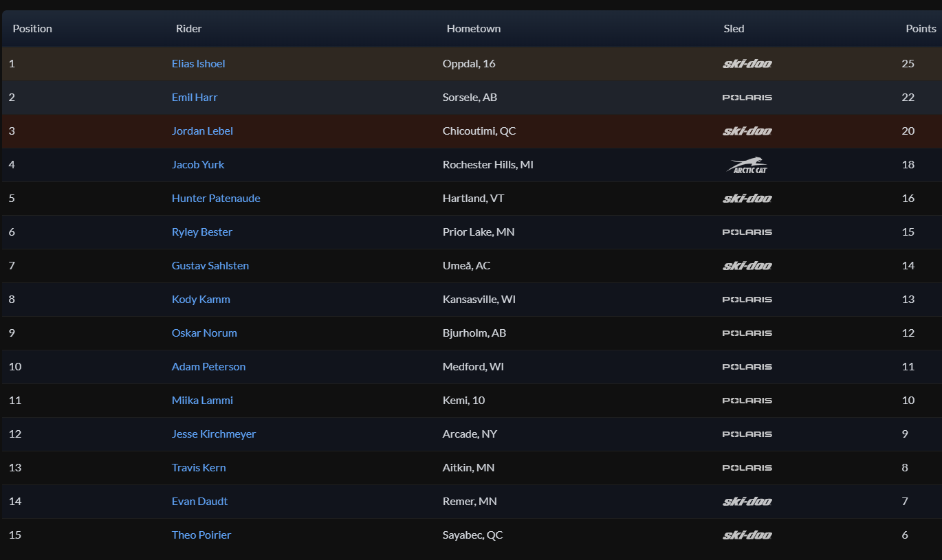Viewport: 942px width, 560px height.
Task: Click the Ski-Doo logo in Hunter Patenaude's row
Action: click(747, 199)
